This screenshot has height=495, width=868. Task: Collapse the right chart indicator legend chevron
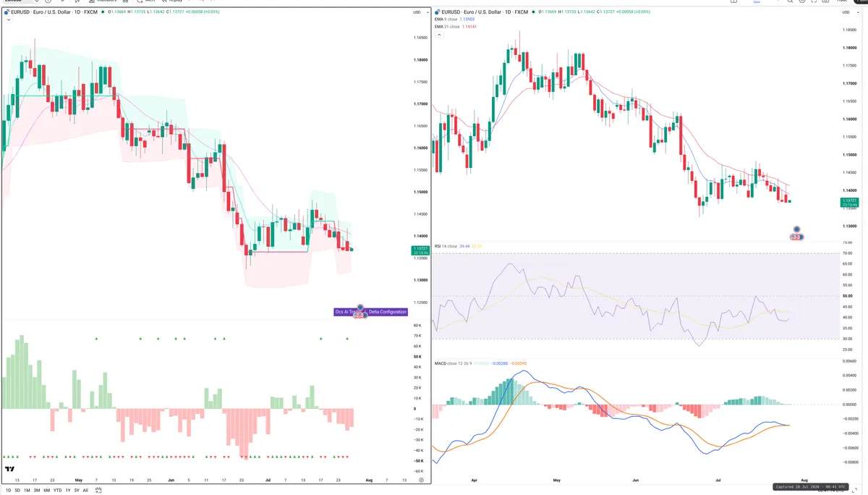pyautogui.click(x=439, y=34)
